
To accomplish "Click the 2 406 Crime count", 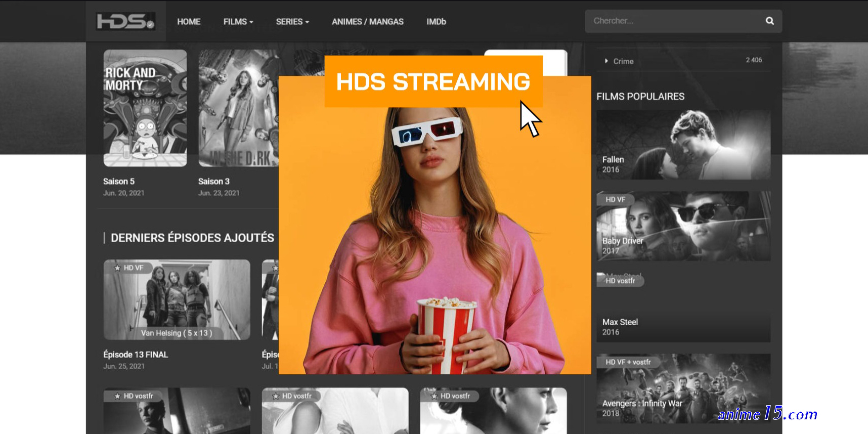I will click(x=754, y=60).
